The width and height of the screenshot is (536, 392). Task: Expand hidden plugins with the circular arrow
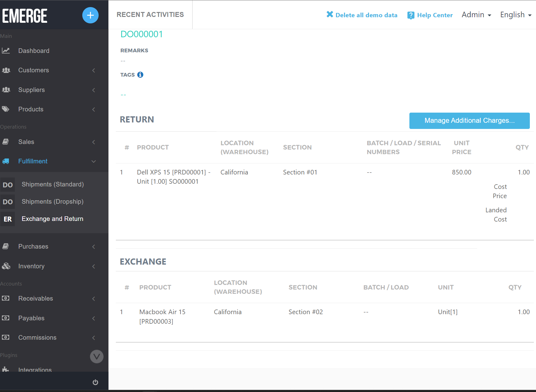96,356
